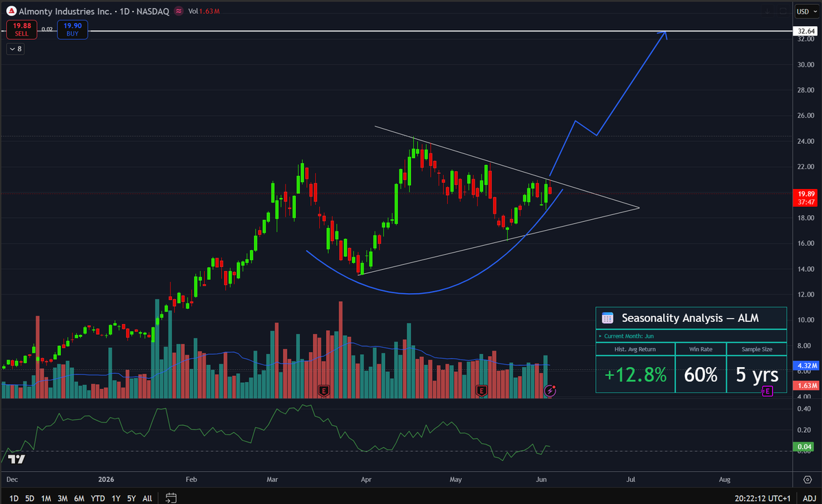822x504 pixels.
Task: Click the 5 yrs sample size value
Action: (757, 374)
